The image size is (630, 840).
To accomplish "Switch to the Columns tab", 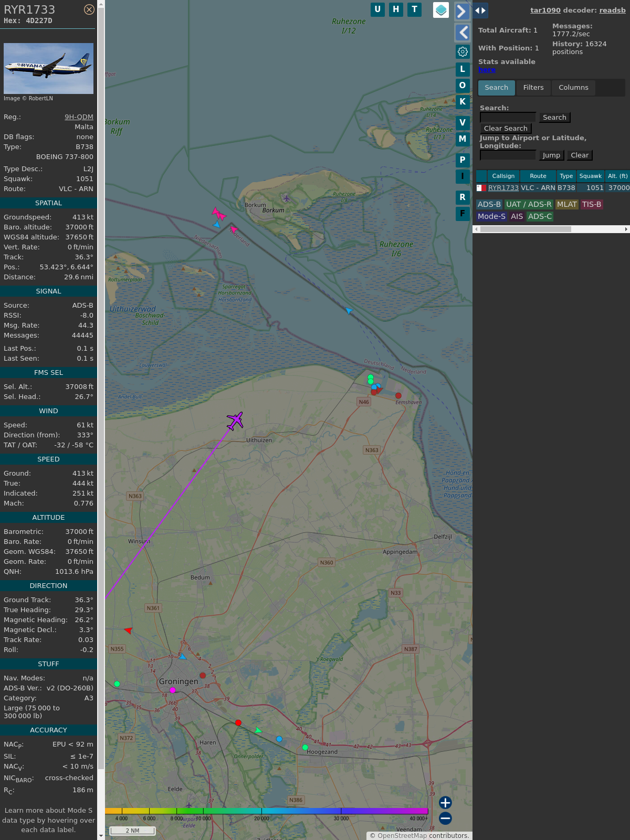I will click(573, 88).
